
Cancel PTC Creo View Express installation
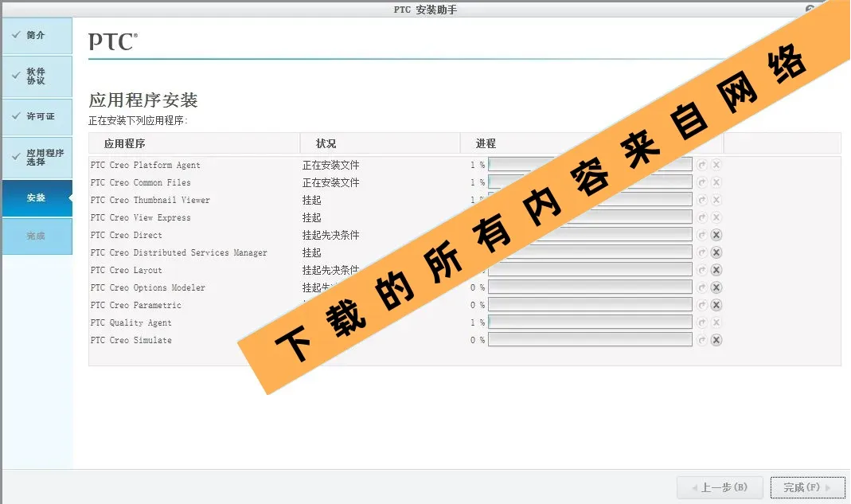(x=716, y=217)
